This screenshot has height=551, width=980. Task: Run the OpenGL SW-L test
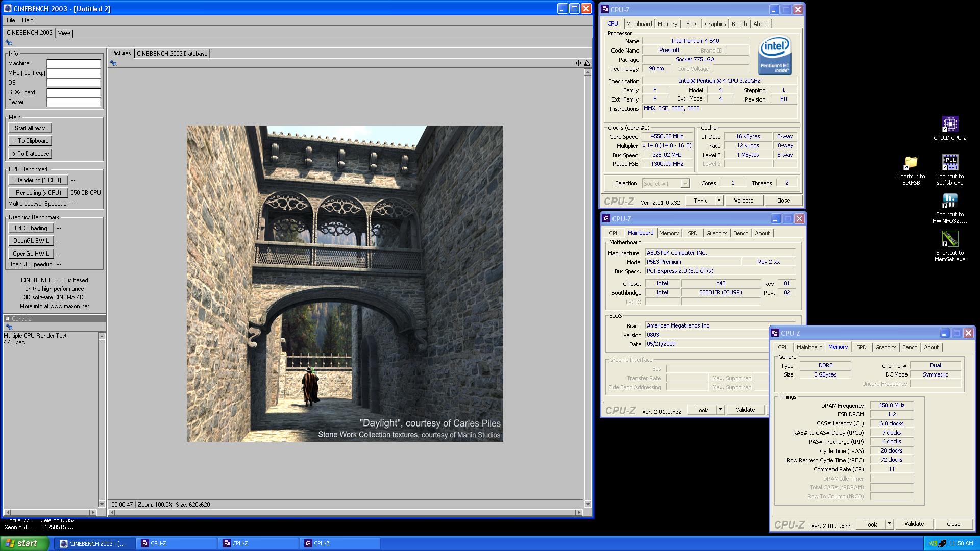click(x=31, y=241)
